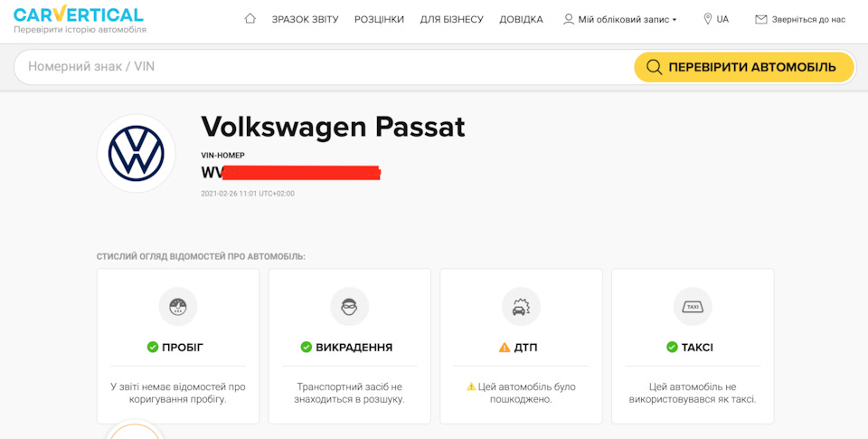
Task: Click the thief icon in ВИКРАДЕННЯ card
Action: [x=349, y=307]
